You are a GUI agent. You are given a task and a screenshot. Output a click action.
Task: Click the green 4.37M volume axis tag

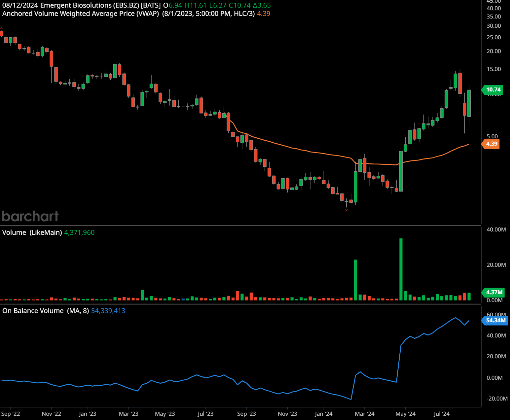click(x=493, y=292)
